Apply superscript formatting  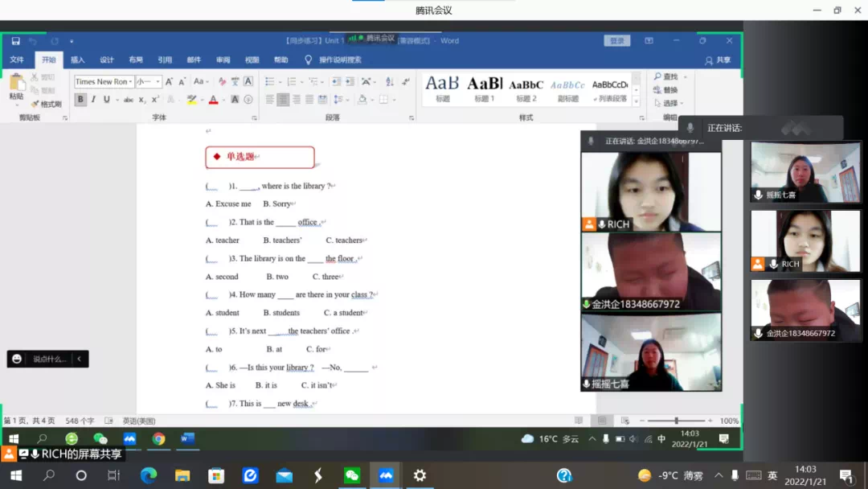pyautogui.click(x=156, y=100)
